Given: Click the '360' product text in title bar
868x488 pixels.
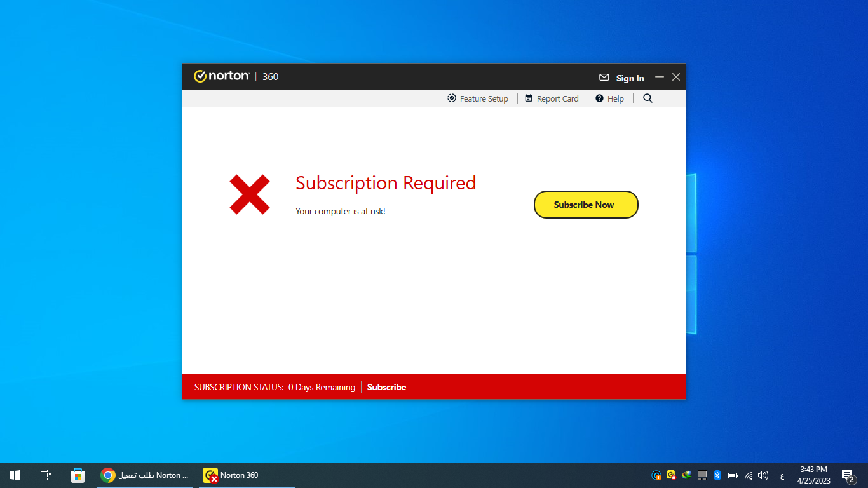Looking at the screenshot, I should pyautogui.click(x=271, y=77).
